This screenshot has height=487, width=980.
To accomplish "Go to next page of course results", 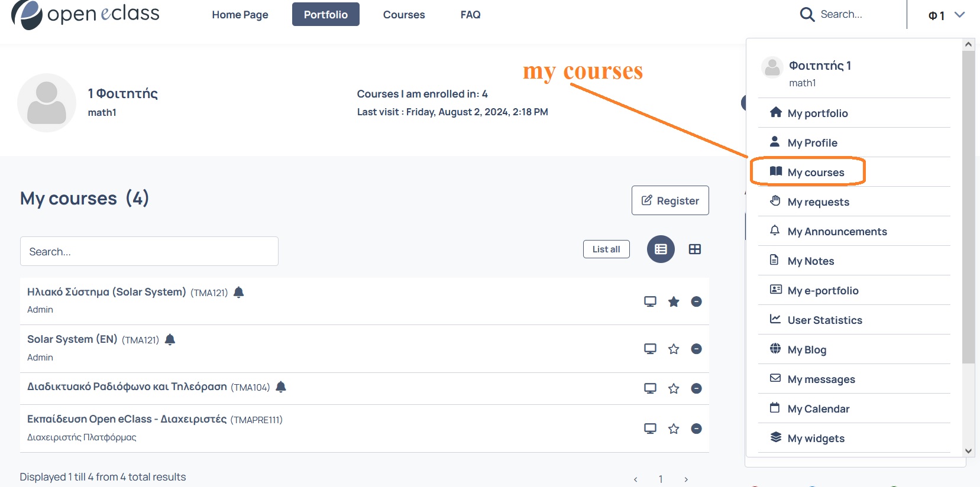I will click(x=686, y=479).
